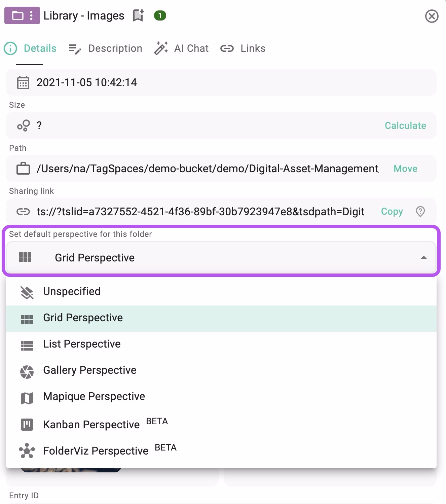Open the AI Chat tab
The height and width of the screenshot is (504, 446).
tap(191, 48)
